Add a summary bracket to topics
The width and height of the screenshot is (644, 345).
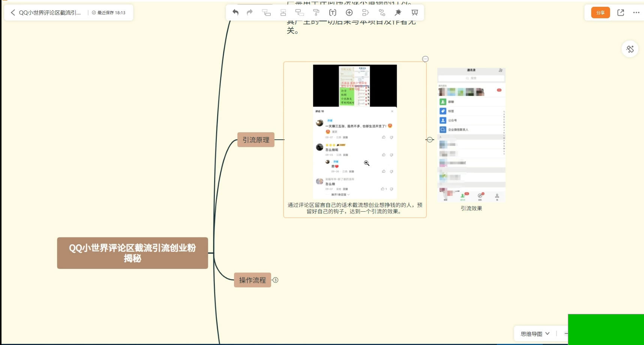point(366,12)
